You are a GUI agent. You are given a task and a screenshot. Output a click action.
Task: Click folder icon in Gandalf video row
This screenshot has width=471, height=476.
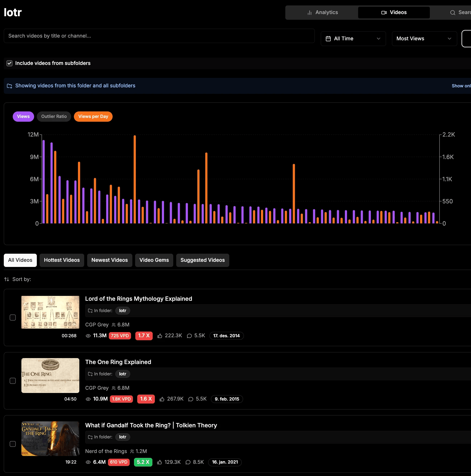(90, 437)
